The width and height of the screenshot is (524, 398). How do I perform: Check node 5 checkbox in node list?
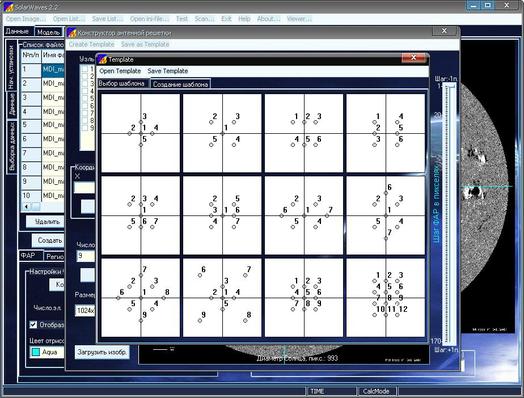click(x=85, y=99)
